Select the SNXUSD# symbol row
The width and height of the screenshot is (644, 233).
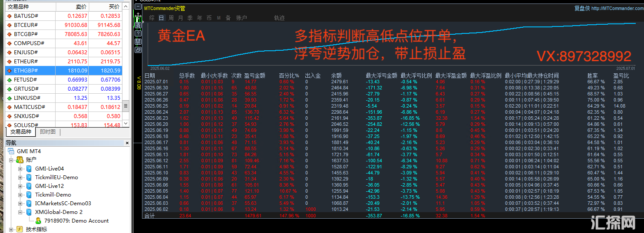pyautogui.click(x=64, y=116)
